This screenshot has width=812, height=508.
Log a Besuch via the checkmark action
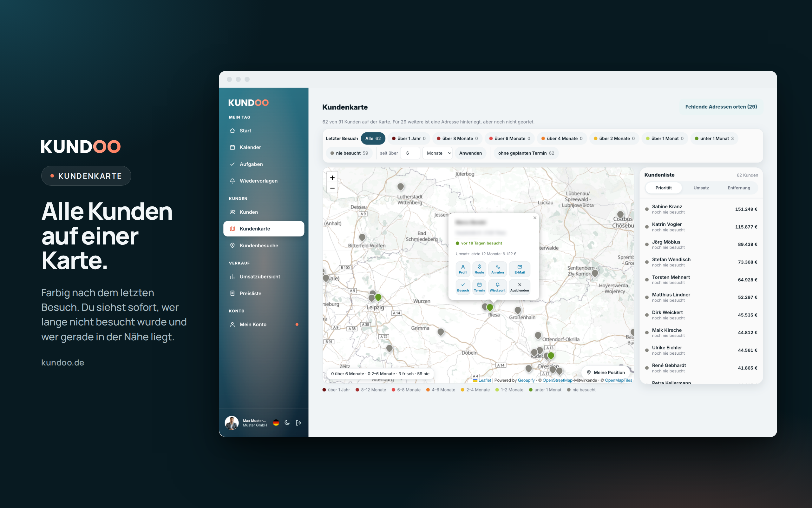tap(463, 287)
